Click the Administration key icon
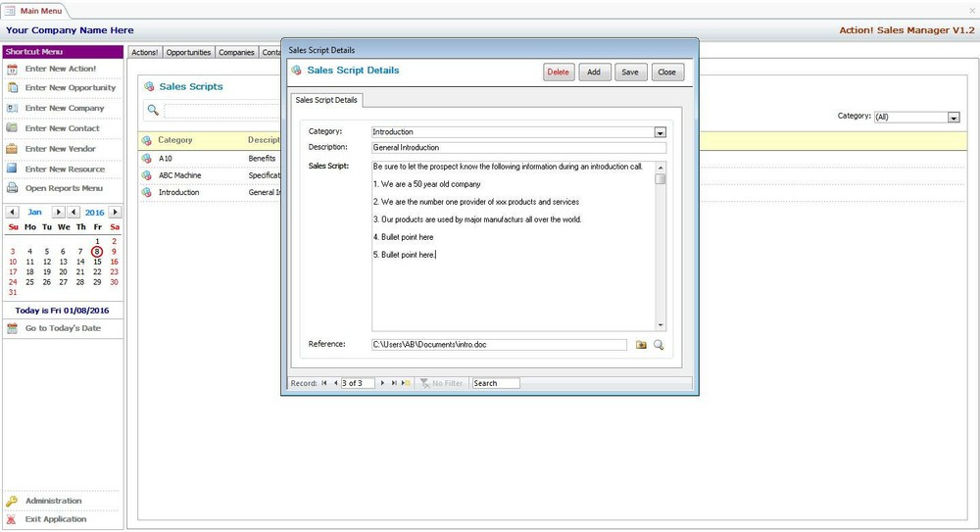The image size is (980, 532). tap(12, 501)
